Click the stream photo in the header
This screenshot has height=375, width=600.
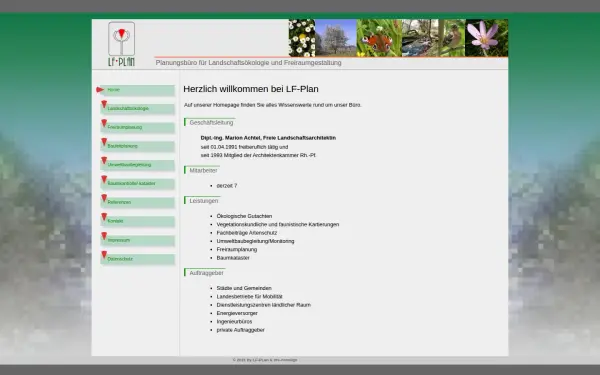click(x=420, y=38)
